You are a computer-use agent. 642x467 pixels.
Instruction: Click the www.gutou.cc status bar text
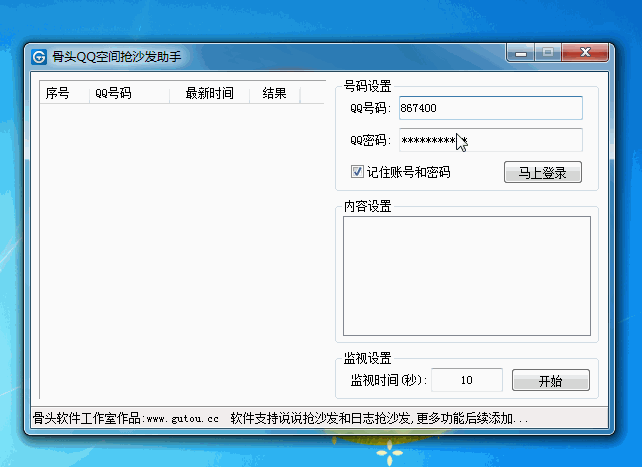pos(183,418)
